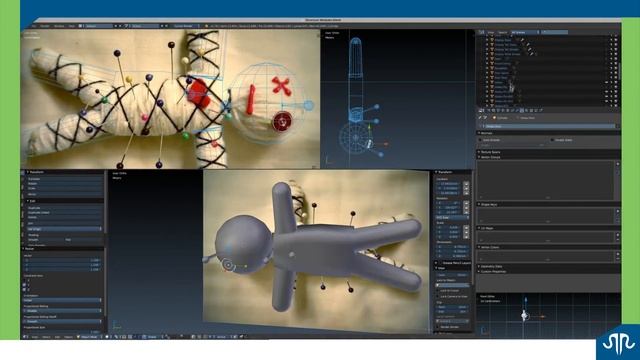The height and width of the screenshot is (360, 640).
Task: Open the Constraints properties tab icon
Action: pyautogui.click(x=512, y=110)
